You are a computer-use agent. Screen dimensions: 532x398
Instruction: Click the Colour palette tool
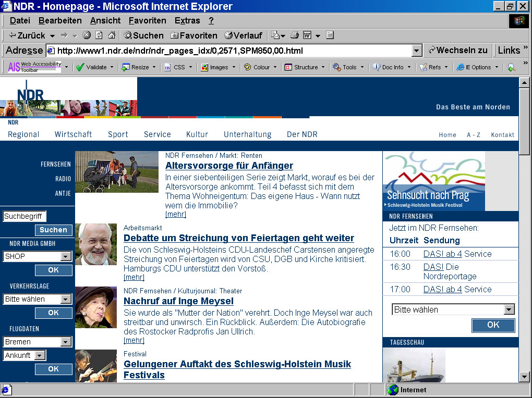click(257, 67)
